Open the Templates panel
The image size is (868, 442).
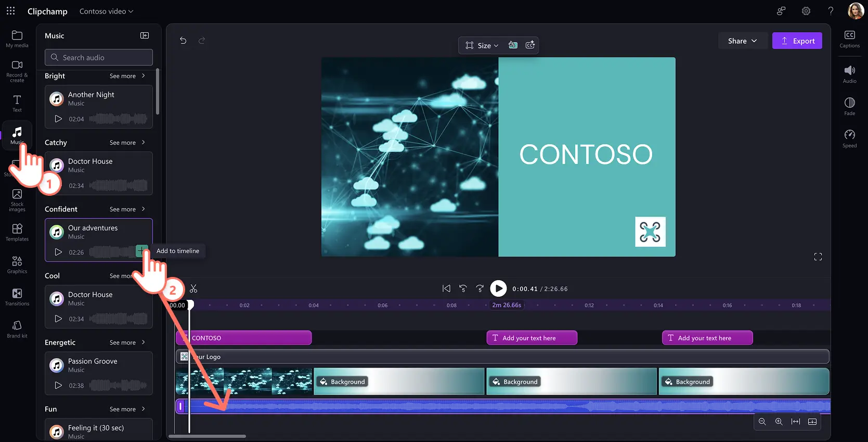[x=17, y=233]
